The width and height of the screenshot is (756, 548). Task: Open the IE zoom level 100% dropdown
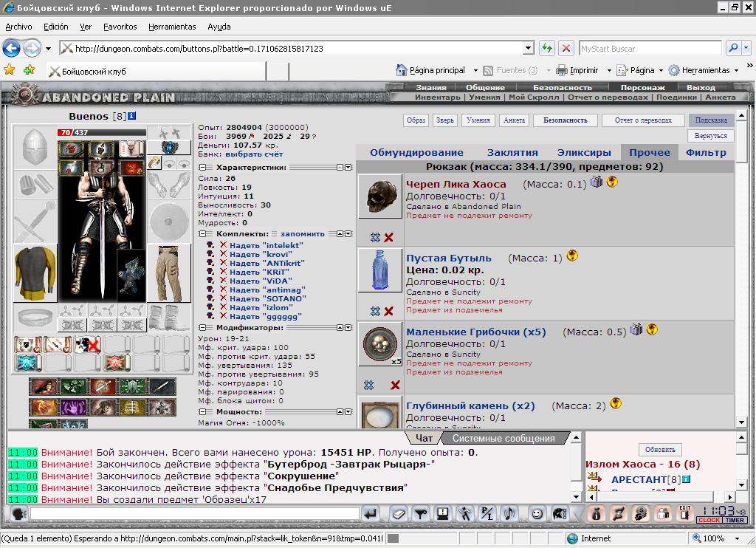[x=737, y=538]
